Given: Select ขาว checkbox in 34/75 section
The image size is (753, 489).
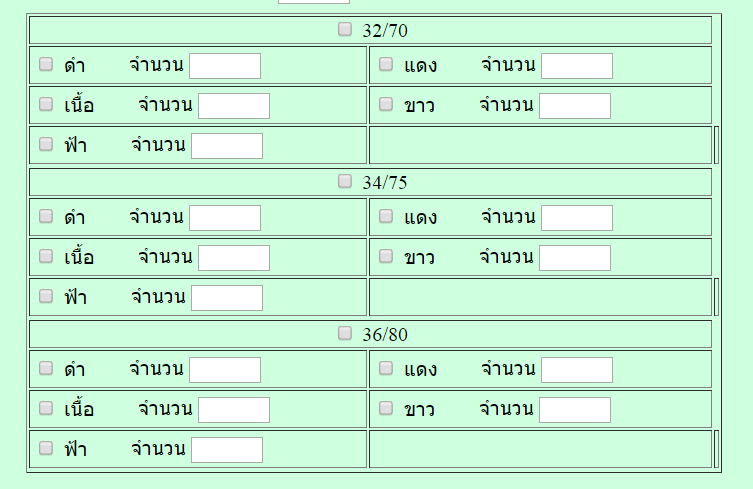Looking at the screenshot, I should [x=386, y=256].
